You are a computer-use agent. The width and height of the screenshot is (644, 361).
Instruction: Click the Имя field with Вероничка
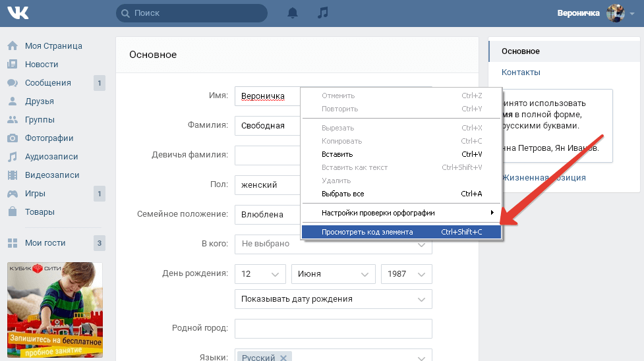[268, 96]
